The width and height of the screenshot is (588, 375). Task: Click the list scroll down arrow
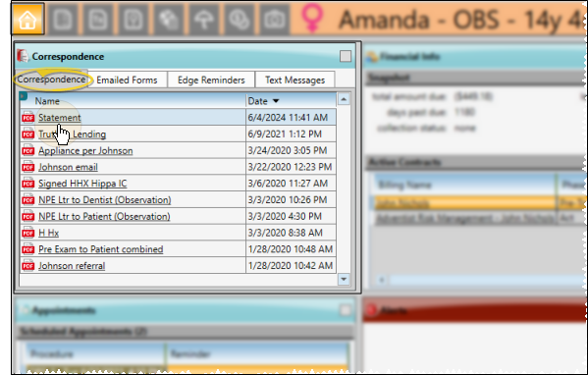[344, 279]
